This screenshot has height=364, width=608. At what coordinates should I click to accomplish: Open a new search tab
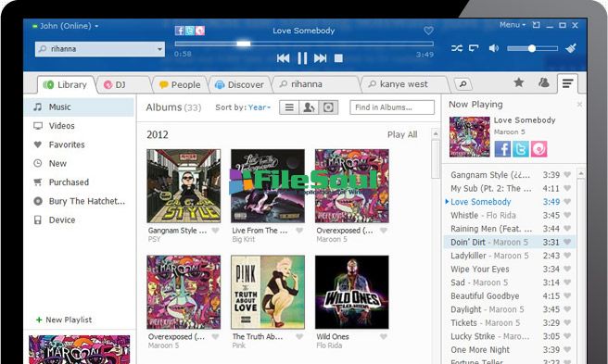pos(463,83)
